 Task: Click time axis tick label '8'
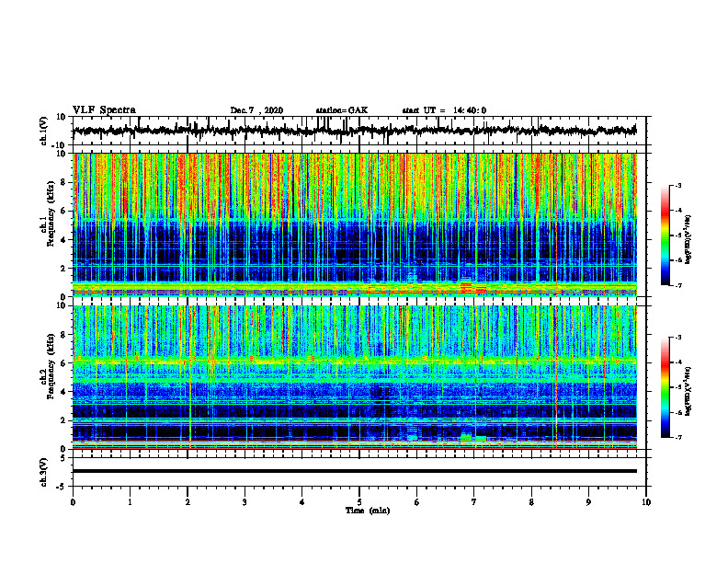531,502
